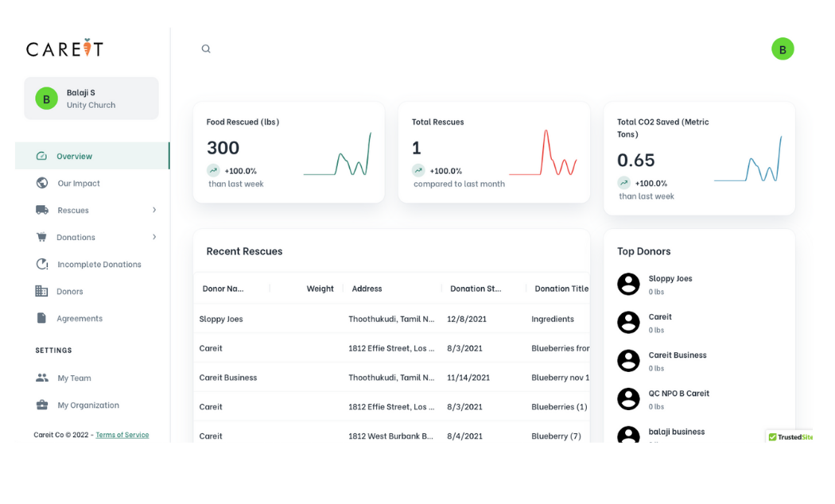Sort by Donation Title column header

coord(561,289)
